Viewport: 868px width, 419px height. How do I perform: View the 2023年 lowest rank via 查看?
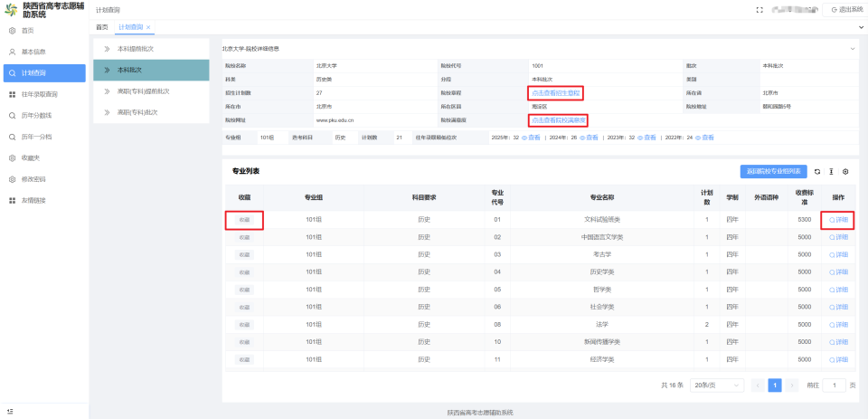click(646, 138)
